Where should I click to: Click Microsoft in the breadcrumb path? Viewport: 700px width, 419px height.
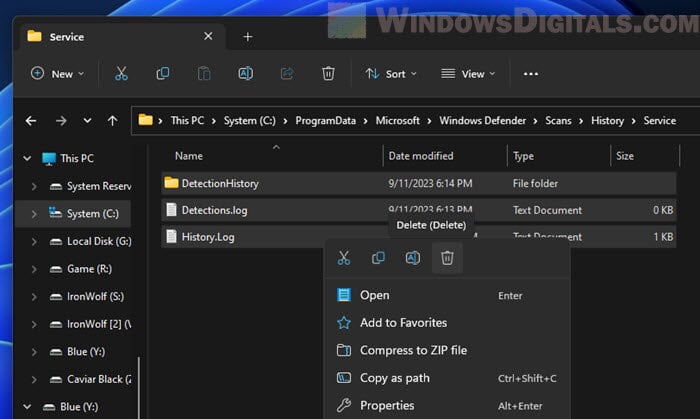coord(397,120)
